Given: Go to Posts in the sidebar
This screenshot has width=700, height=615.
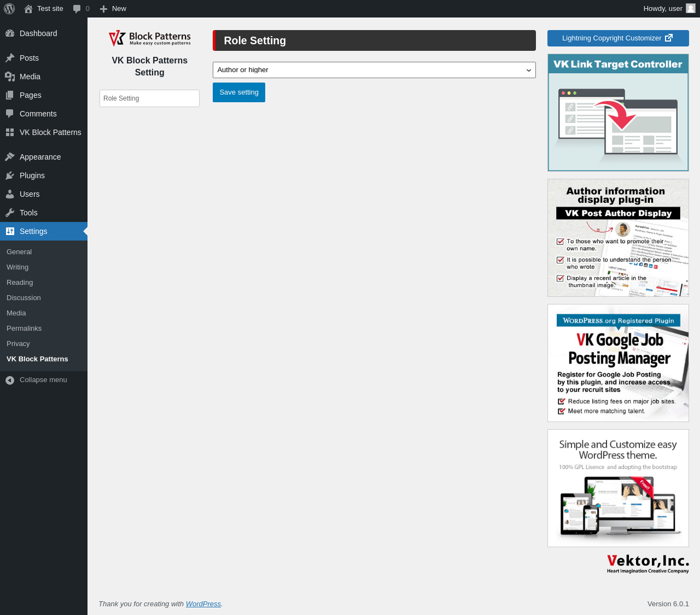Looking at the screenshot, I should click(44, 58).
